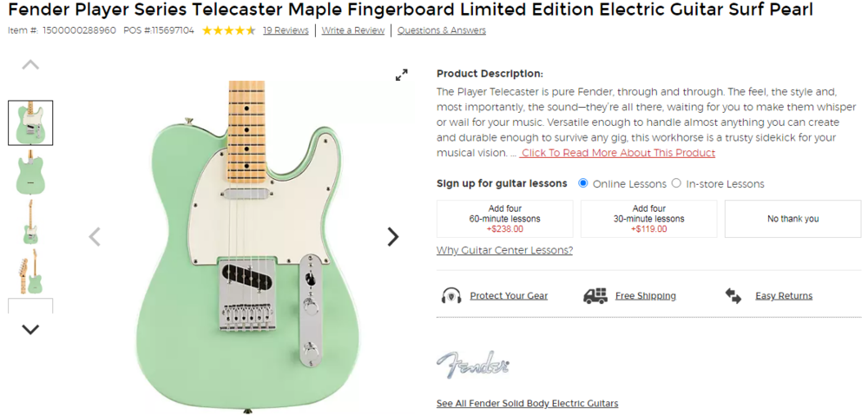Open Write a Review link
Viewport: 868px width, 416px height.
pyautogui.click(x=352, y=30)
